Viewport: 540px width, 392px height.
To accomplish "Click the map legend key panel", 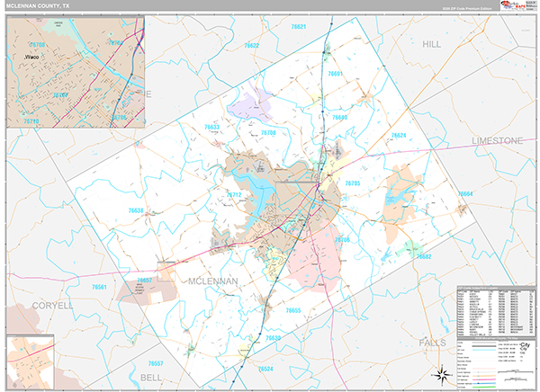I will (x=496, y=364).
